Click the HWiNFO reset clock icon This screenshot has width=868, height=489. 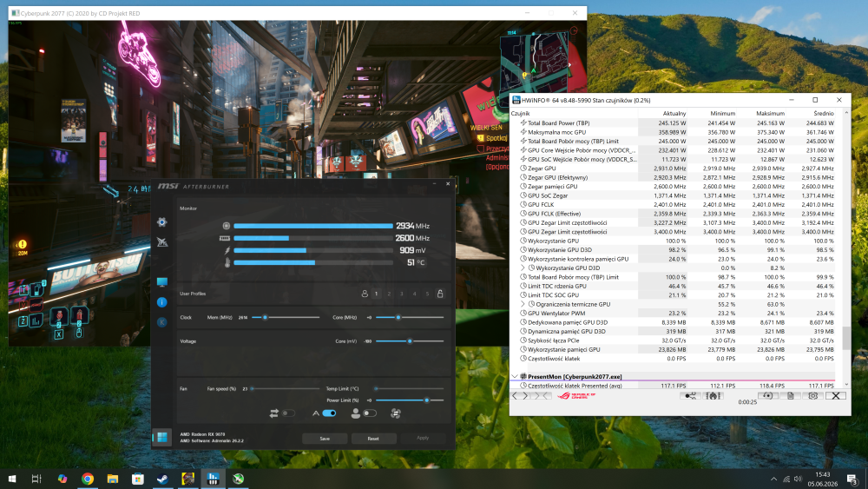click(767, 395)
